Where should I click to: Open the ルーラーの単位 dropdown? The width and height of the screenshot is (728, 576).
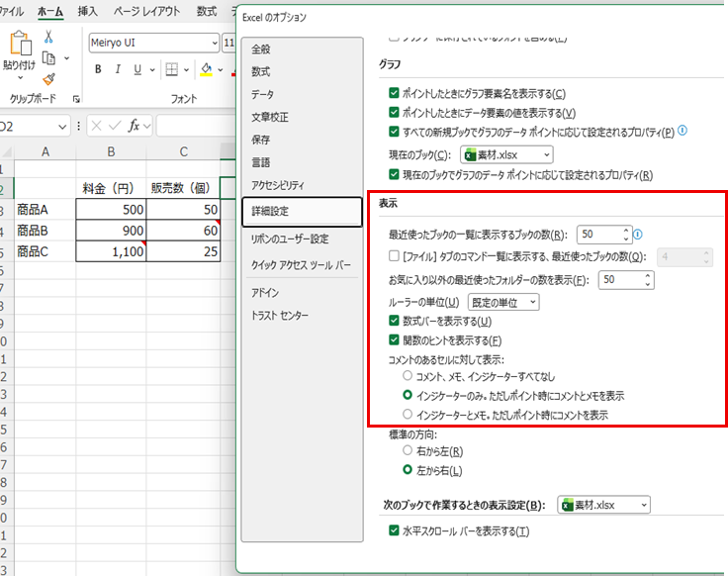(x=502, y=302)
